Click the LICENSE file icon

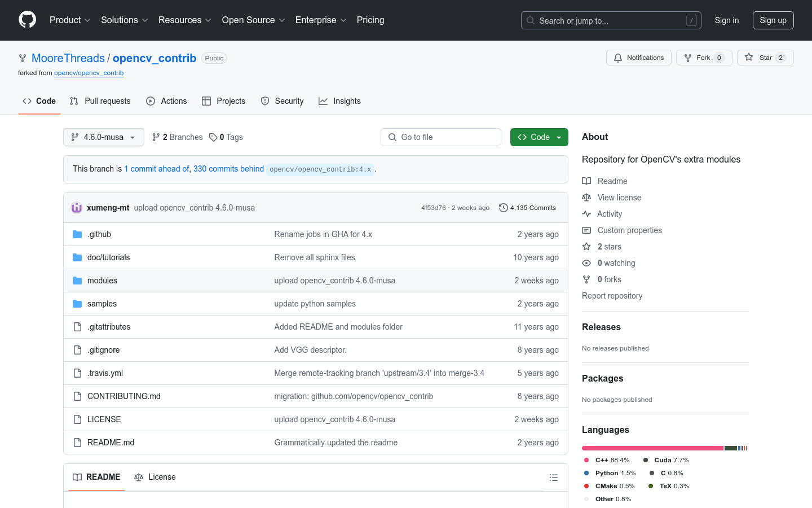[x=77, y=419]
